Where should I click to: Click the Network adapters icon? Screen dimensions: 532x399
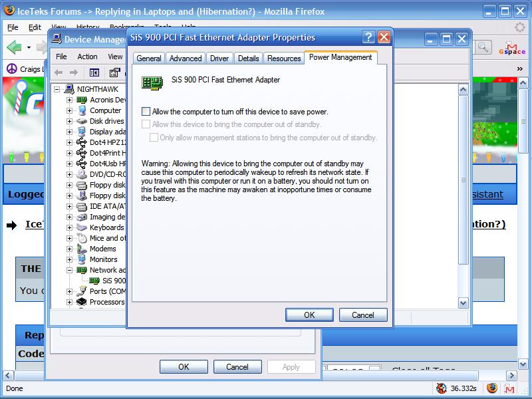click(x=82, y=270)
